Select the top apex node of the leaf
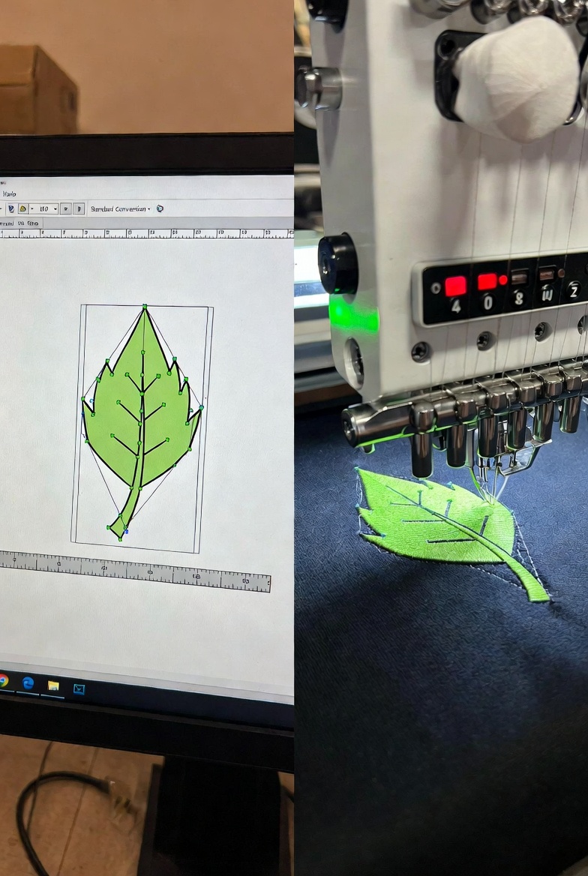The image size is (588, 876). tap(145, 306)
